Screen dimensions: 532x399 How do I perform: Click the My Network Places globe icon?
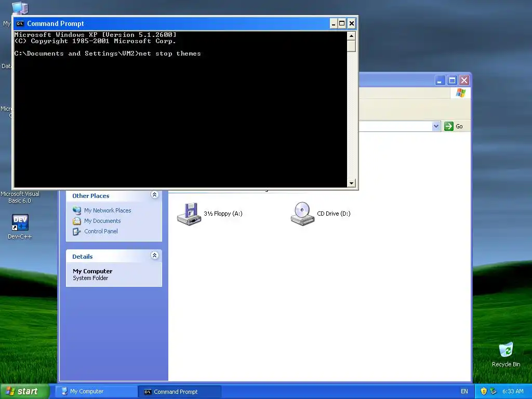77,210
